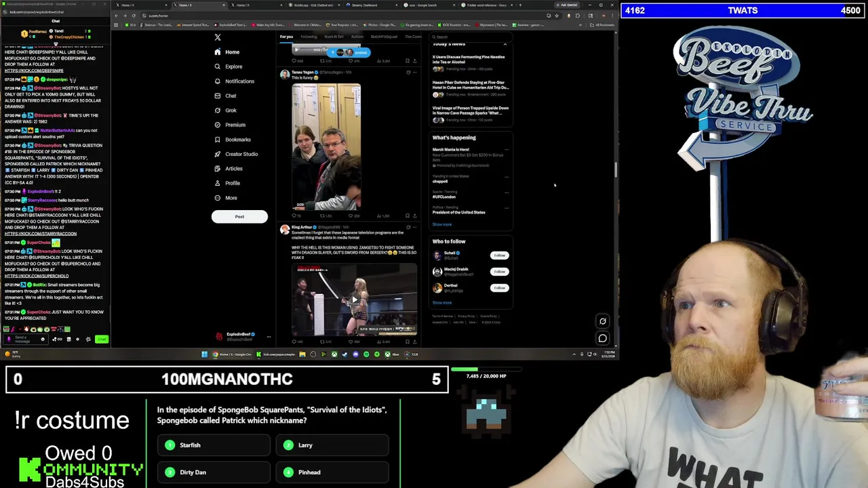Share the Tansu Yegen post
Screen dimensions: 868x488
click(414, 216)
